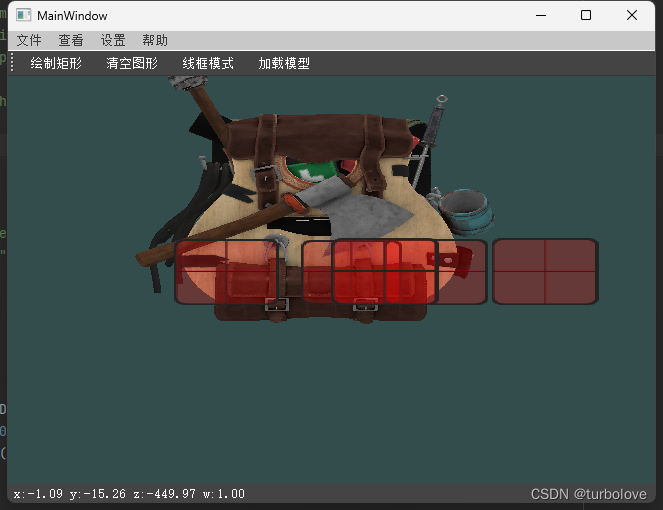
Task: Open the 查看 menu
Action: pos(71,41)
